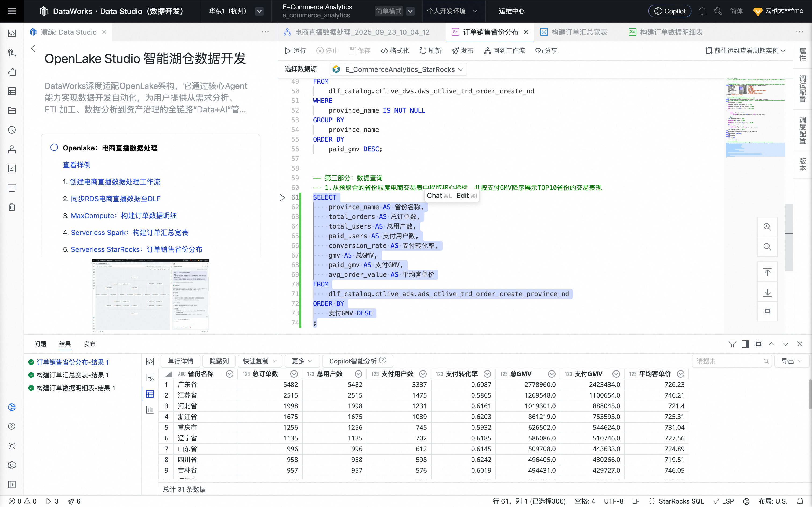The width and height of the screenshot is (812, 507).
Task: Open the Copilot assistant button
Action: coord(669,11)
